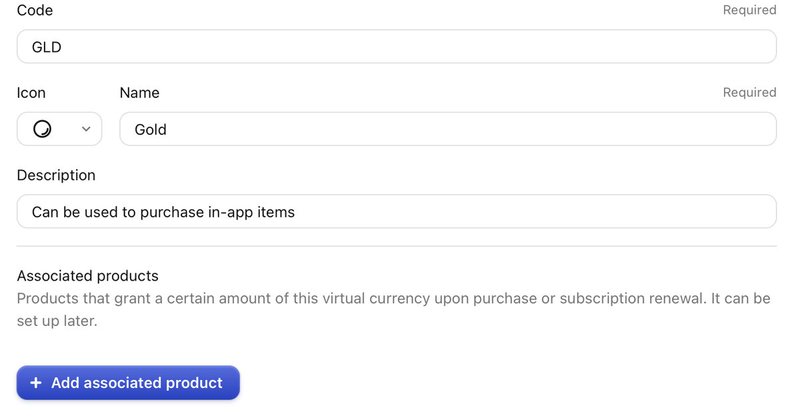Click the Code field label
The height and width of the screenshot is (419, 800).
pyautogui.click(x=35, y=10)
